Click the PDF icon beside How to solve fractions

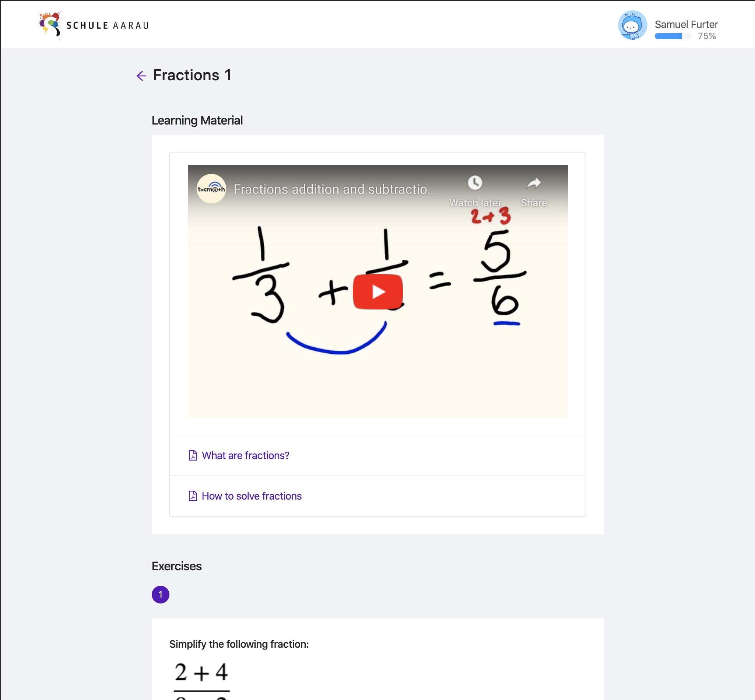[193, 496]
